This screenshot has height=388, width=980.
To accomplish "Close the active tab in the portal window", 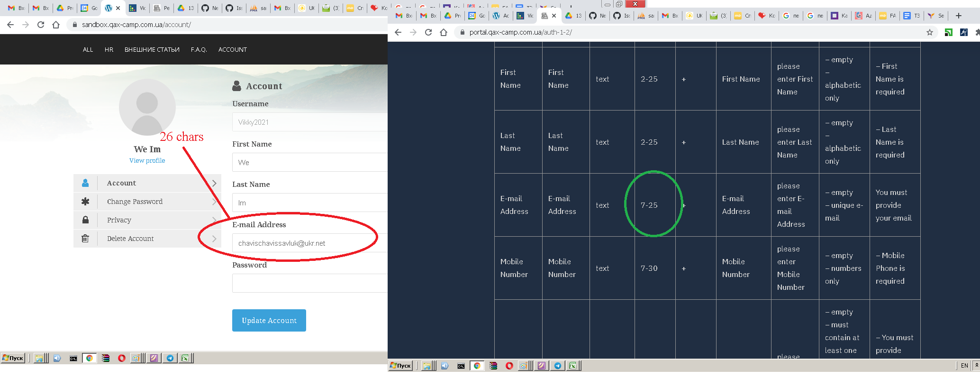I will 554,16.
